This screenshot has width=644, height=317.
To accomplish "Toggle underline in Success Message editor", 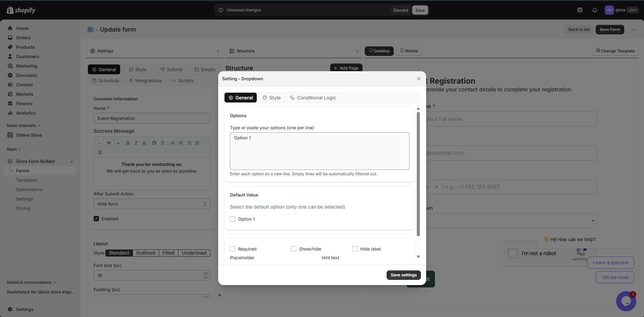I will click(144, 143).
